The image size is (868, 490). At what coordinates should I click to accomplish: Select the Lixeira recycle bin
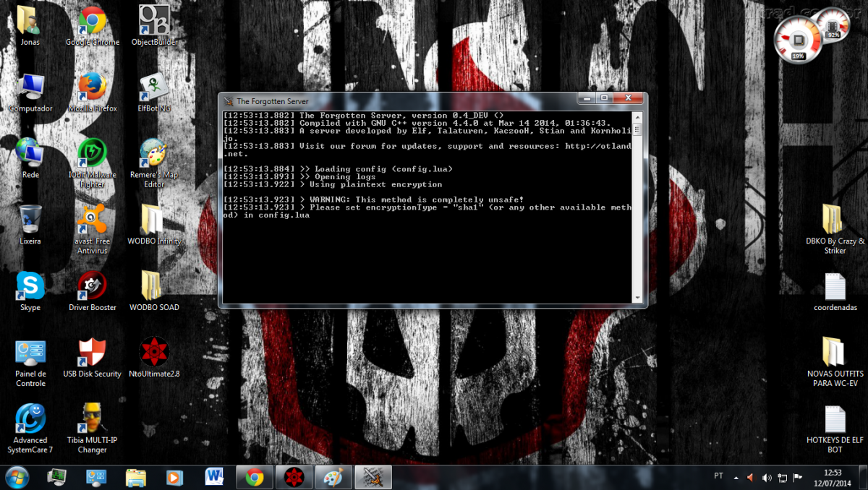[x=30, y=225]
